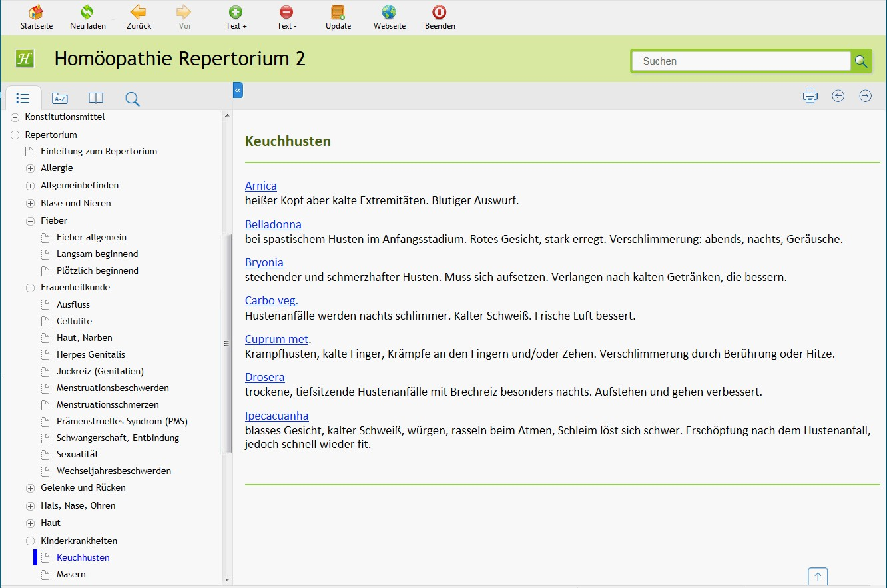Reload page with Neu laden icon
The width and height of the screenshot is (887, 588).
click(x=87, y=13)
